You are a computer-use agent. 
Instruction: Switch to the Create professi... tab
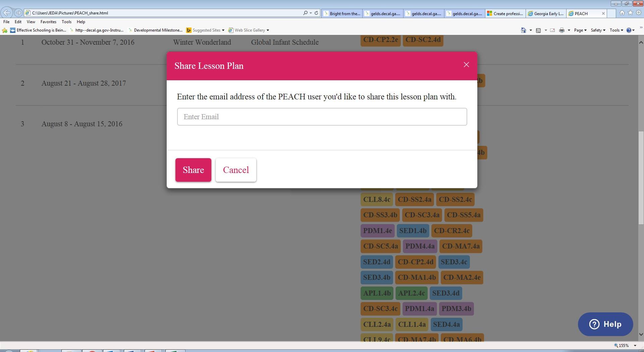click(505, 13)
